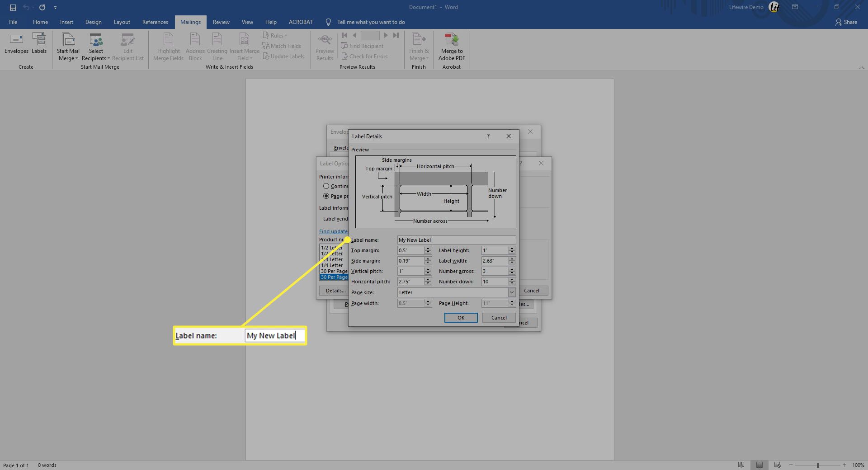Open the Select Recipients menu
This screenshot has width=868, height=470.
[x=96, y=47]
